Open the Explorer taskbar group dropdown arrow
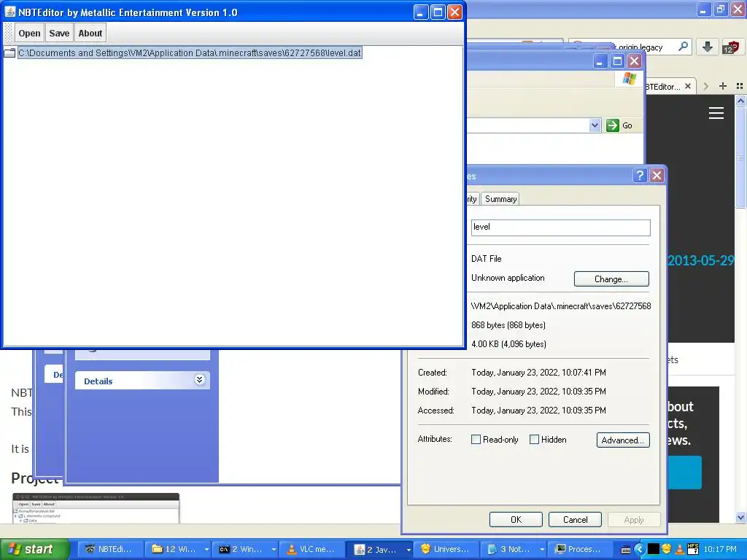Image resolution: width=747 pixels, height=560 pixels. coord(206,549)
